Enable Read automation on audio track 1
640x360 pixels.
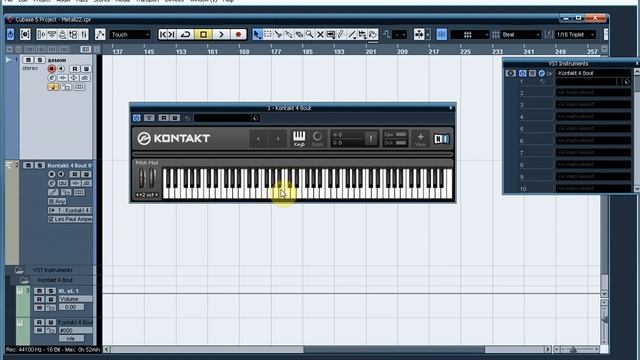(75, 69)
